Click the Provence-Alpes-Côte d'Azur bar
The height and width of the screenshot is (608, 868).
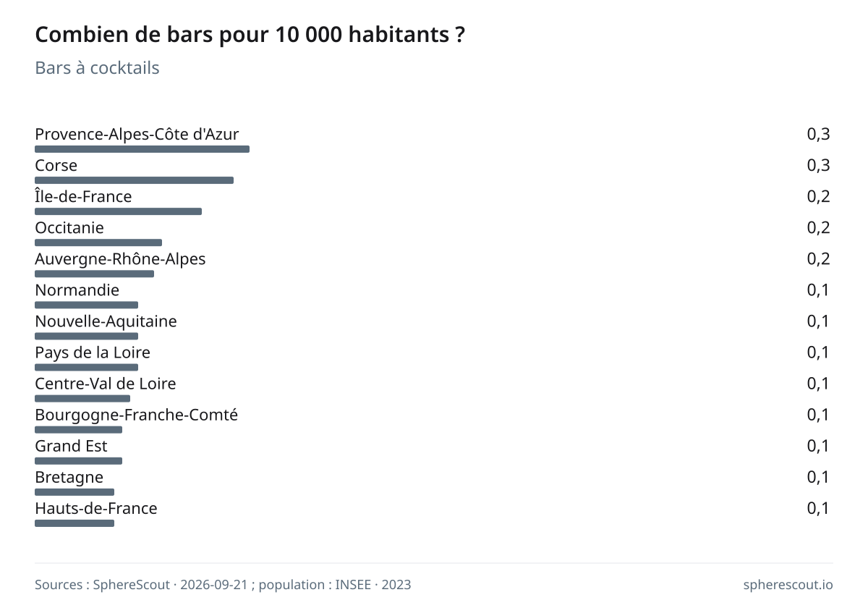pyautogui.click(x=142, y=149)
